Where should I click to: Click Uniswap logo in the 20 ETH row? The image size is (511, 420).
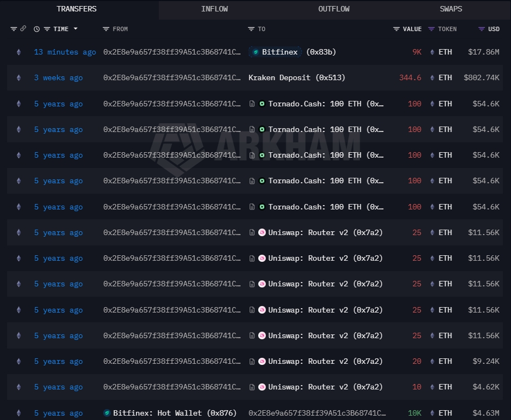tap(262, 362)
